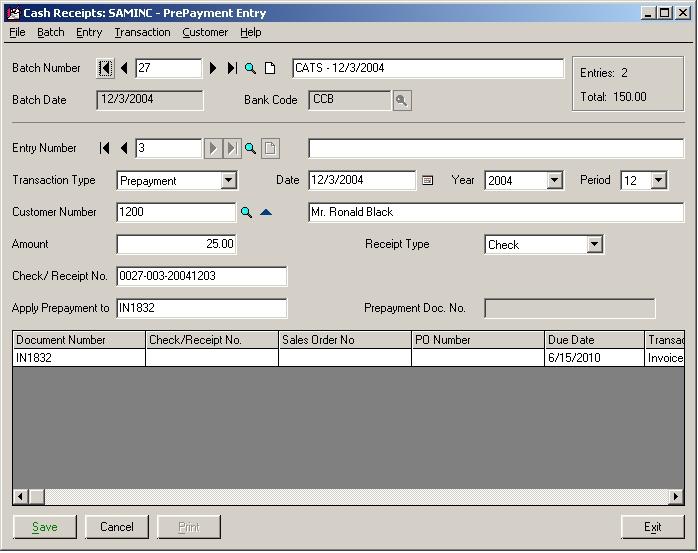Open Receipt Type combo box
The width and height of the screenshot is (698, 553).
click(x=594, y=244)
